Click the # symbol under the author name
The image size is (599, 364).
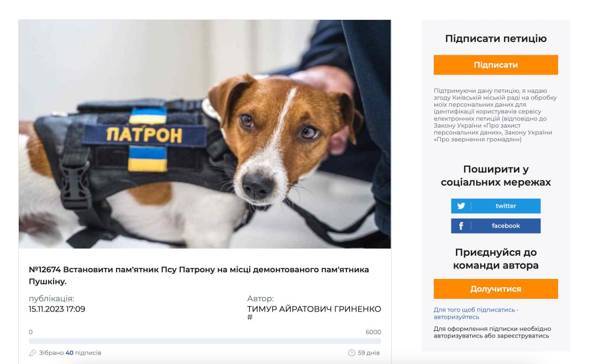pos(250,317)
